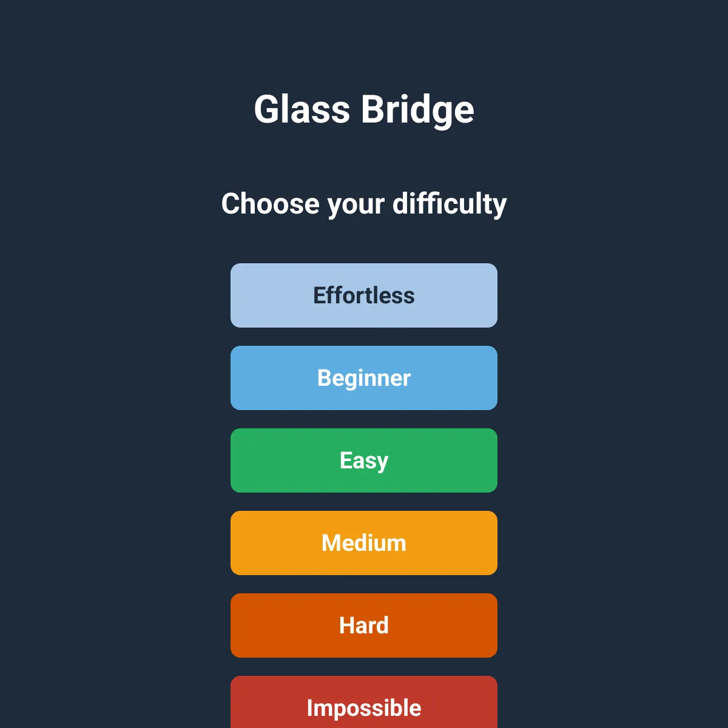The height and width of the screenshot is (728, 728).
Task: Click the Easy label text
Action: (364, 461)
